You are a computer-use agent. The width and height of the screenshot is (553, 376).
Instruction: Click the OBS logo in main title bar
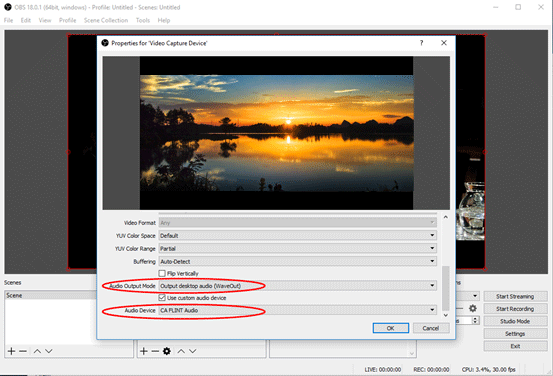(x=8, y=7)
